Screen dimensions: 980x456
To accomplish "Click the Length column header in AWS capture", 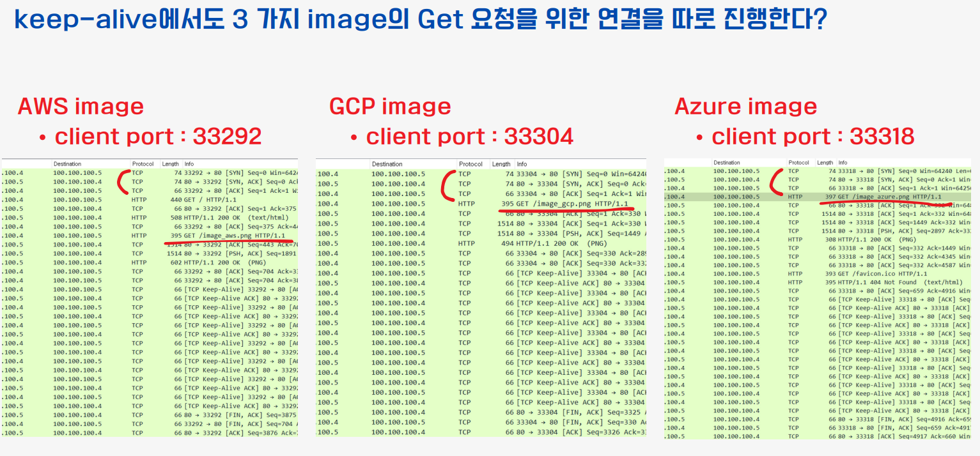I will coord(171,164).
